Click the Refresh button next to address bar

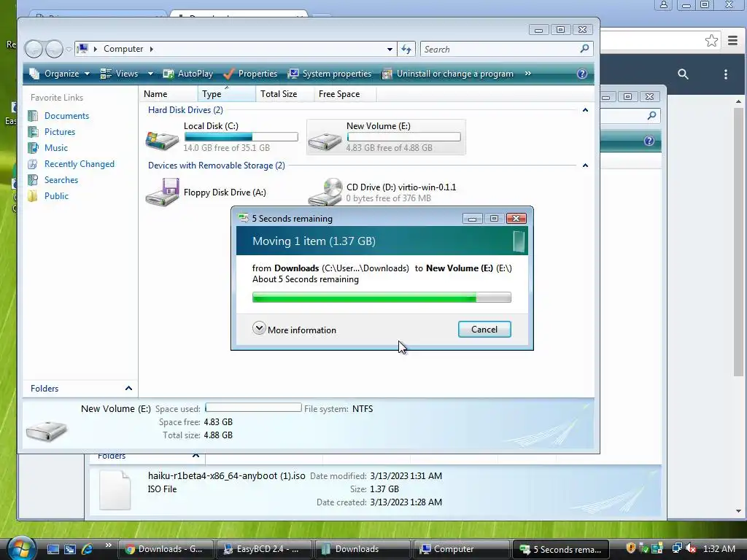pos(406,49)
